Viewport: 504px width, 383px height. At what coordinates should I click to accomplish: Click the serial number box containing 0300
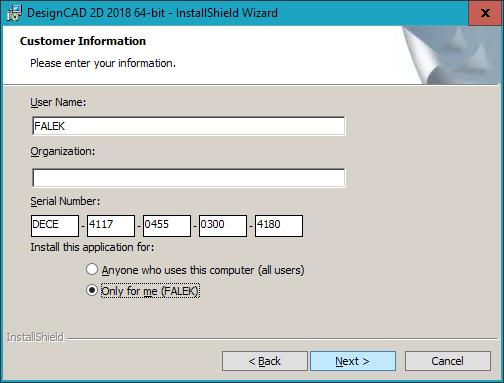[223, 226]
